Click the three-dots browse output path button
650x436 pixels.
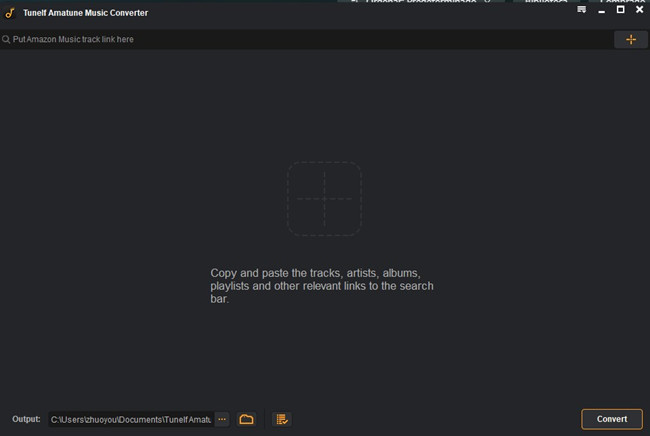coord(222,419)
